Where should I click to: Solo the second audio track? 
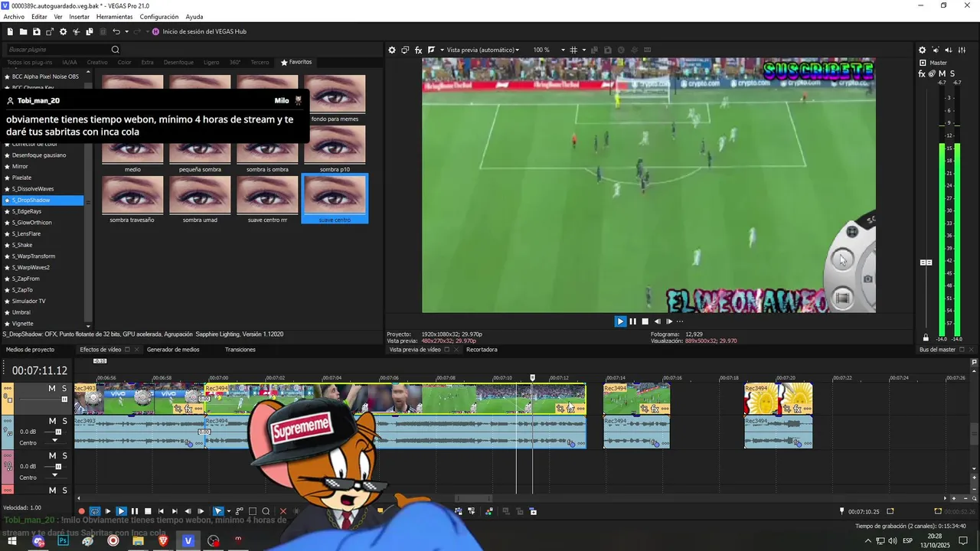pyautogui.click(x=64, y=455)
